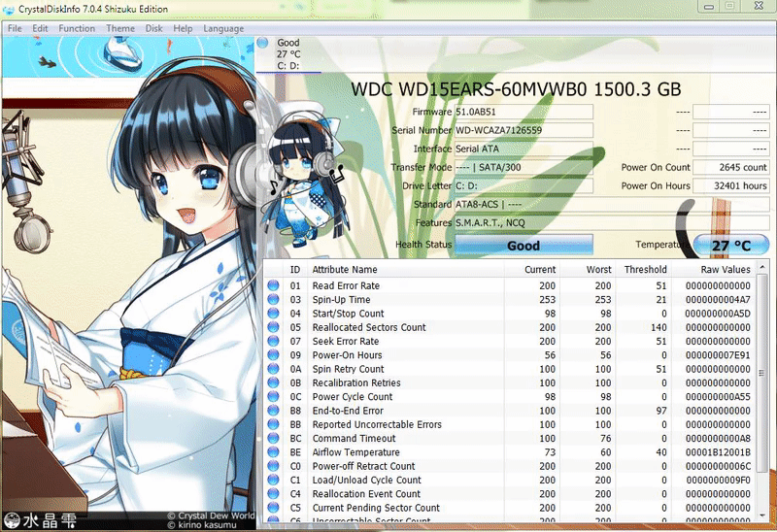Click status orb of End-to-End Error row
Image resolution: width=777 pixels, height=532 pixels.
pyautogui.click(x=273, y=410)
